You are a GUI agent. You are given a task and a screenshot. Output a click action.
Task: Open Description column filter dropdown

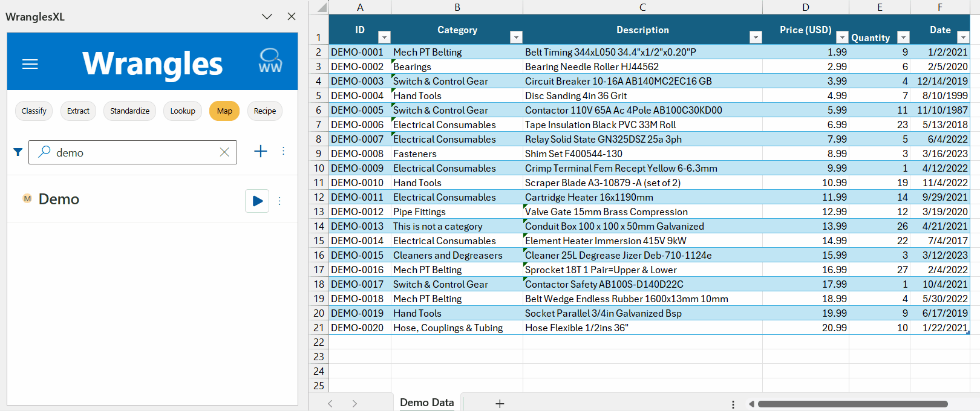pyautogui.click(x=756, y=37)
